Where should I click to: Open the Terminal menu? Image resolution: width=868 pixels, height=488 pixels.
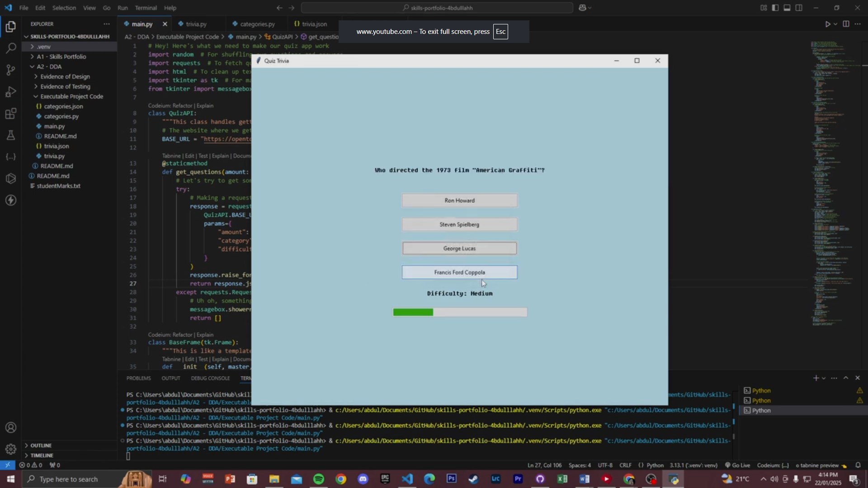pyautogui.click(x=146, y=8)
